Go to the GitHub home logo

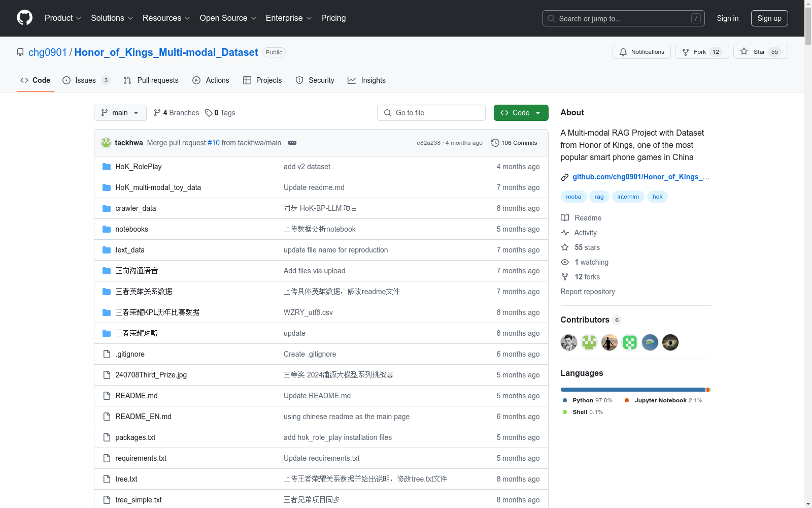click(24, 18)
